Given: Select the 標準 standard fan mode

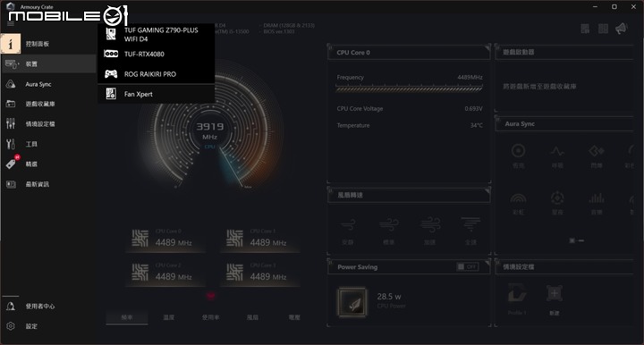Looking at the screenshot, I should (388, 231).
